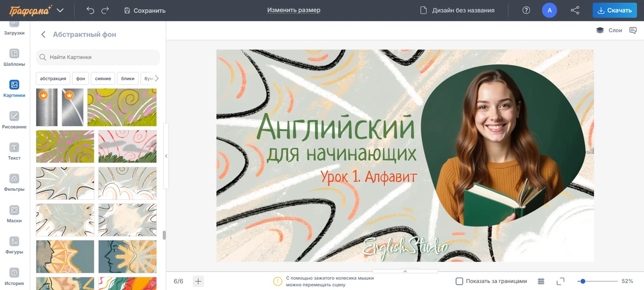The width and height of the screenshot is (644, 290).
Task: Click the redo arrow icon
Action: 105,10
